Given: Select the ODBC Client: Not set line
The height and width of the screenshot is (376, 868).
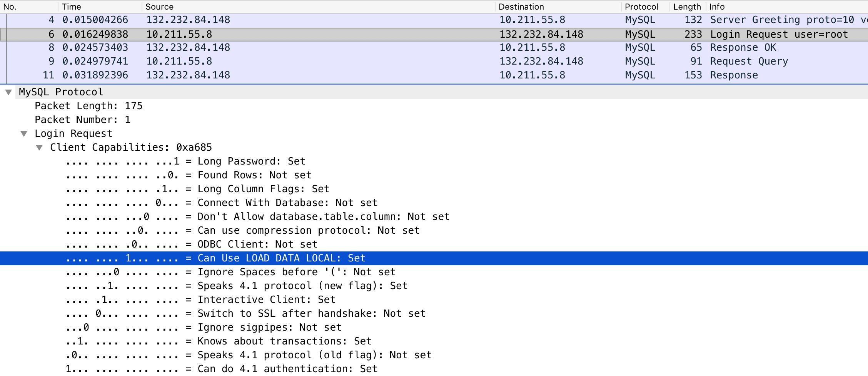Looking at the screenshot, I should (192, 245).
